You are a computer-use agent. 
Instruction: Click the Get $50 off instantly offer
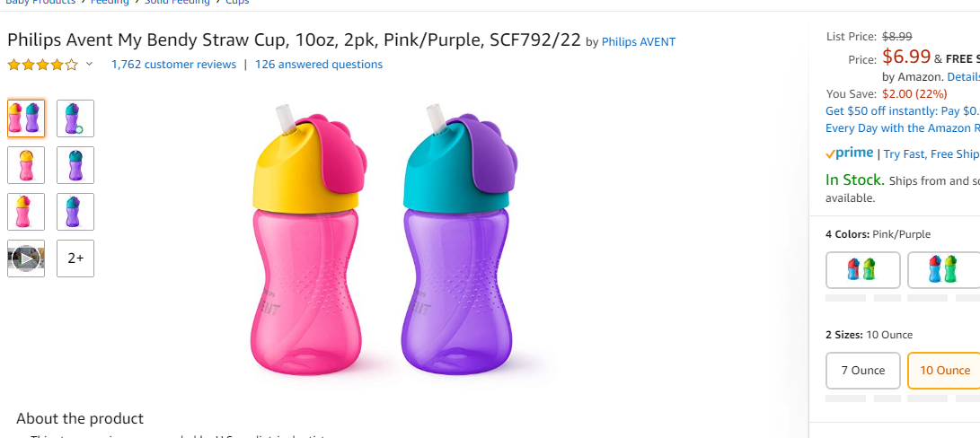pos(903,110)
